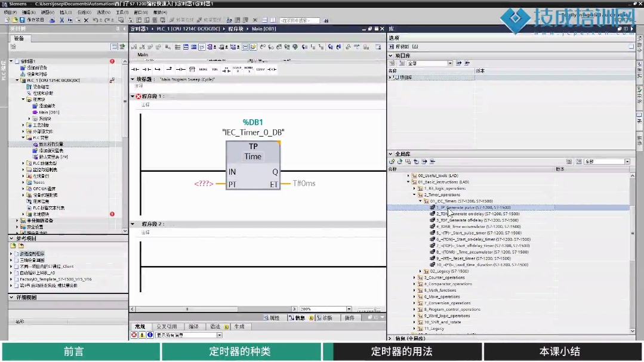Switch to the 交叉引用 Cross-references tab
644x362 pixels.
click(x=167, y=326)
